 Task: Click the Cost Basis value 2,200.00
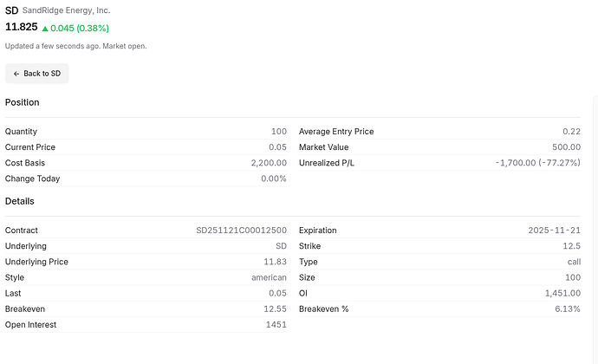(x=269, y=163)
